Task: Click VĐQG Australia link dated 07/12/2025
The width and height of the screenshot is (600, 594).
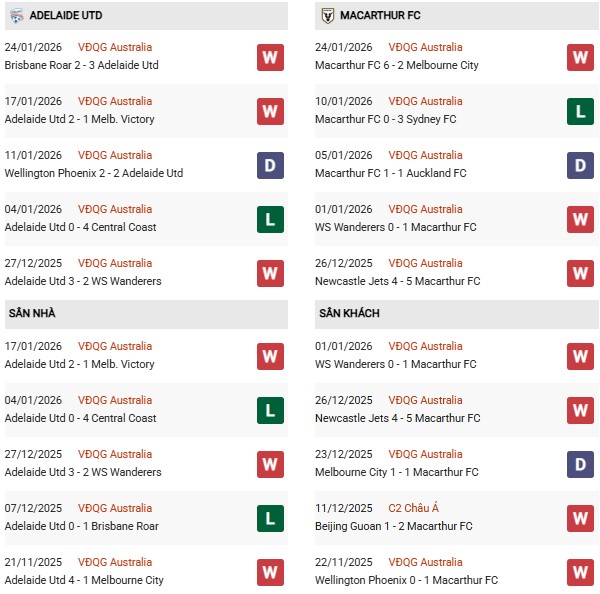Action: point(115,508)
